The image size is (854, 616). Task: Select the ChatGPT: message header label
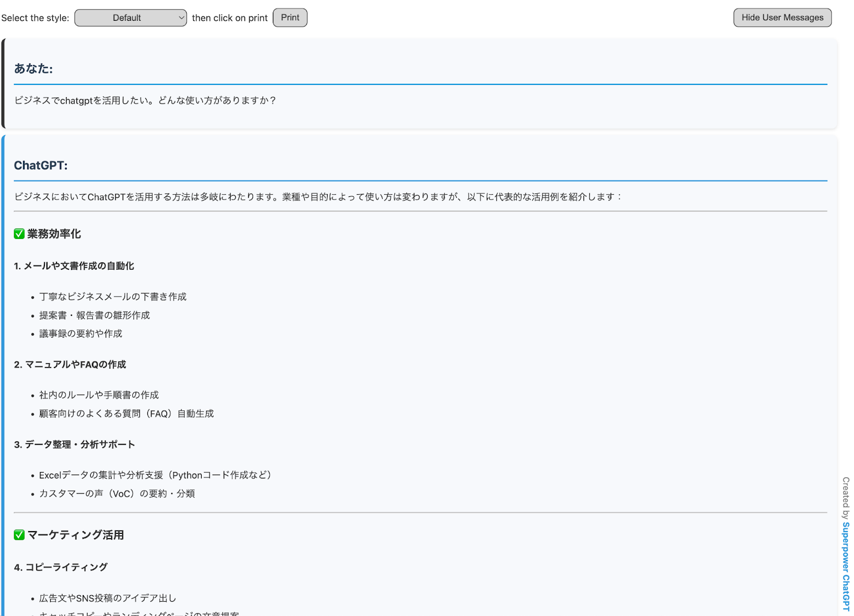point(41,165)
